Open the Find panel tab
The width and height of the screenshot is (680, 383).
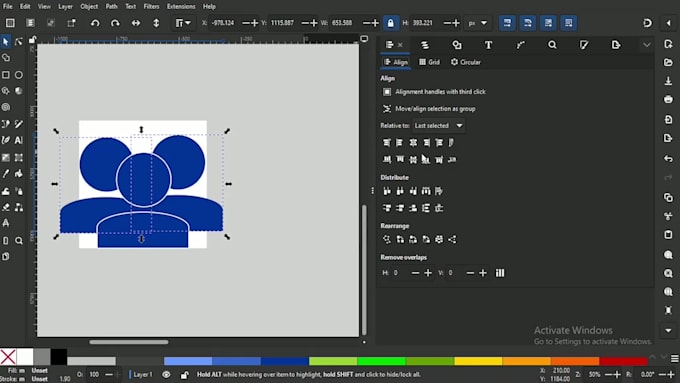click(x=552, y=45)
